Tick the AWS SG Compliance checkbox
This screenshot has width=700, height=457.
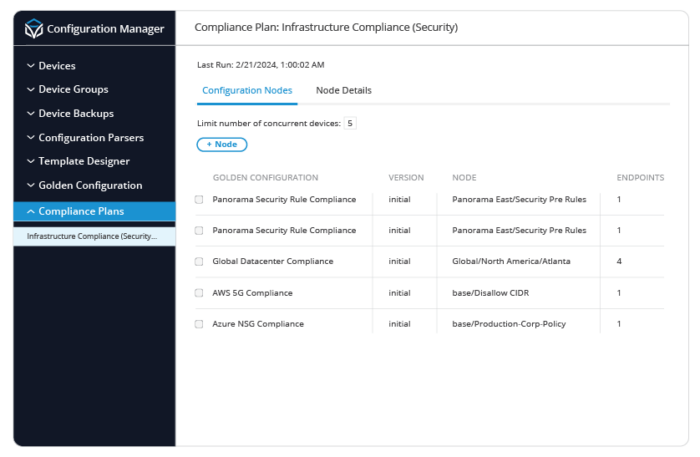point(199,293)
